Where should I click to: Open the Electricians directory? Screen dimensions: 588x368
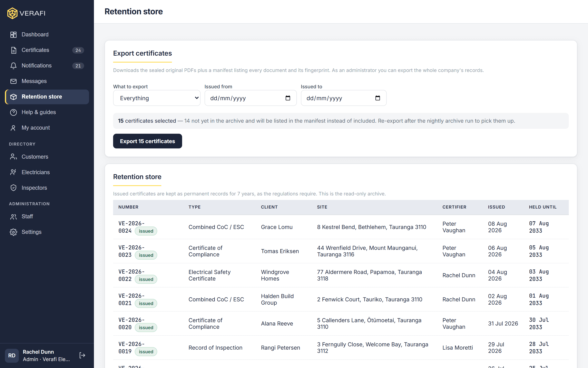(47, 172)
